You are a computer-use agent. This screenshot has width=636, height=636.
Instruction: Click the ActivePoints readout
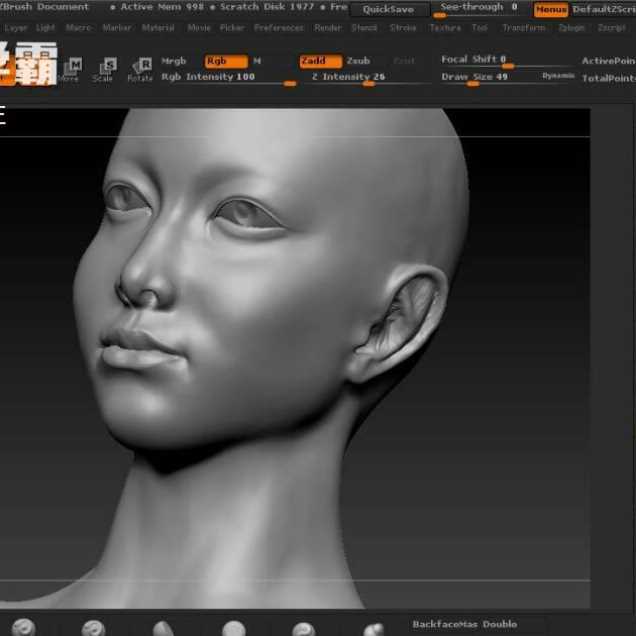[x=609, y=61]
